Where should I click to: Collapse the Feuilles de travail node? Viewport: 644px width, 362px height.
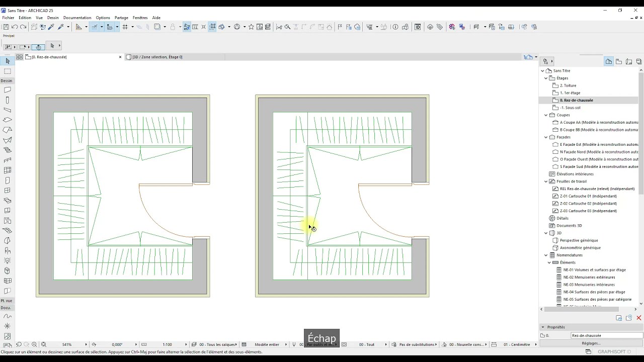click(546, 182)
